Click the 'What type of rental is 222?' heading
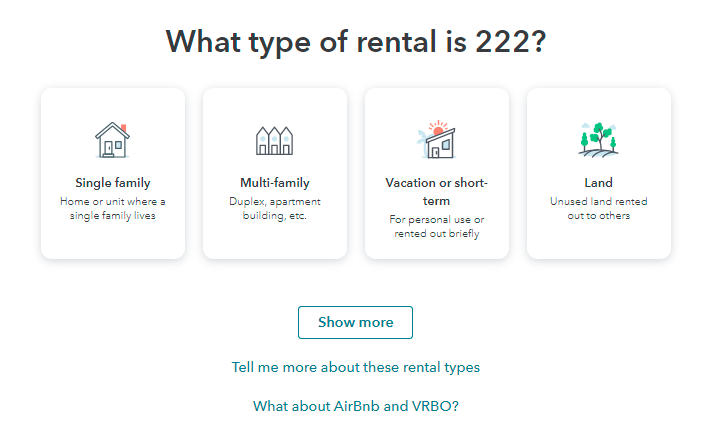The height and width of the screenshot is (447, 714). 356,42
